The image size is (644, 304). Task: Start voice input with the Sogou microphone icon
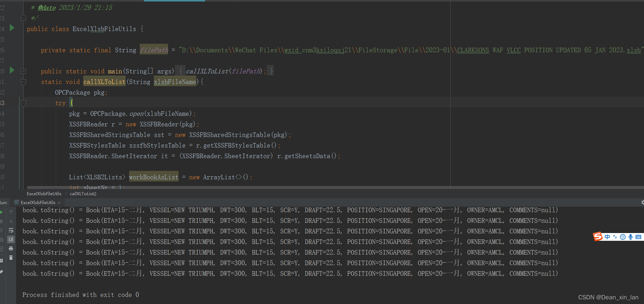point(631,237)
